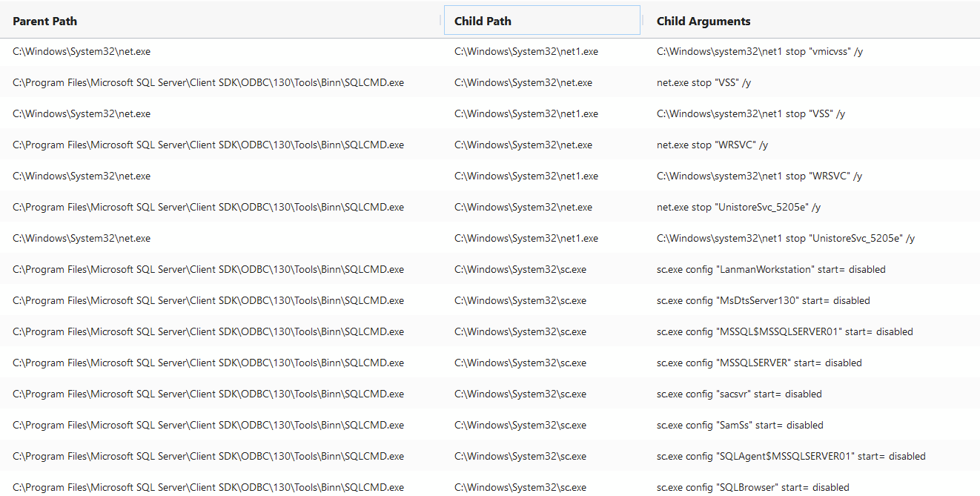This screenshot has width=980, height=496.
Task: Click the net.exe stop "WRSVC" /y cell
Action: tap(712, 145)
